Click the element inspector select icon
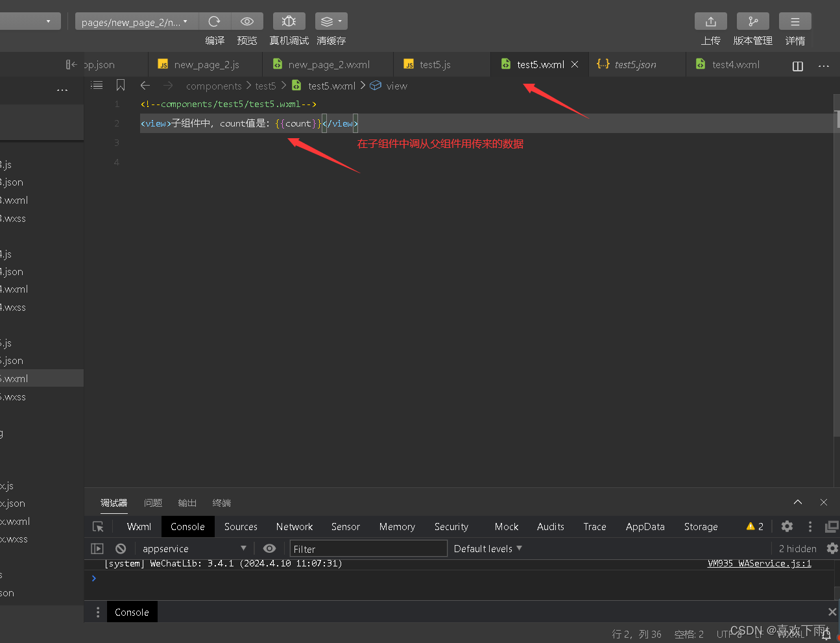 tap(99, 527)
